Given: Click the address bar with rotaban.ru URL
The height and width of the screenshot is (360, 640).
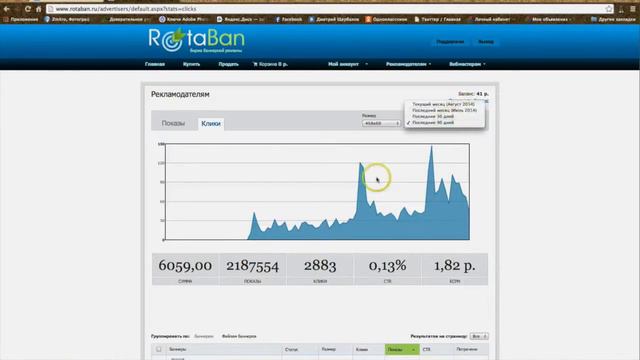Looking at the screenshot, I should point(327,9).
